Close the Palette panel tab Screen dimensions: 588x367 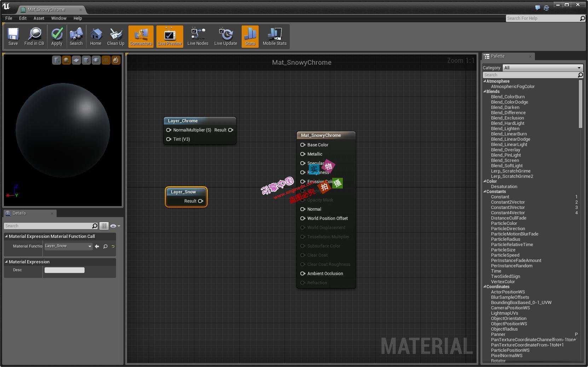530,56
